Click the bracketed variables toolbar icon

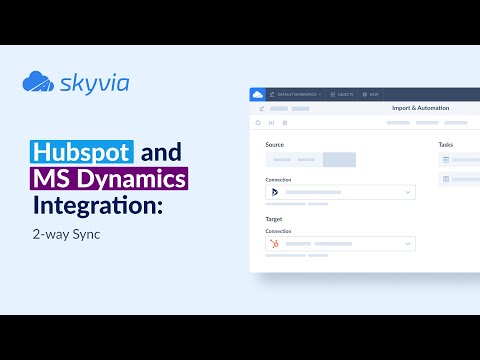(x=271, y=123)
